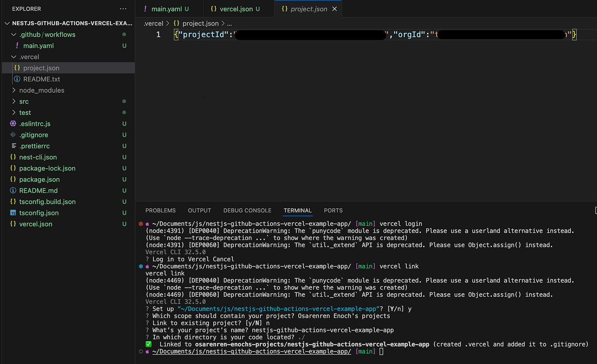Image resolution: width=597 pixels, height=364 pixels.
Task: Open the Explorer more actions ellipsis menu
Action: point(123,9)
